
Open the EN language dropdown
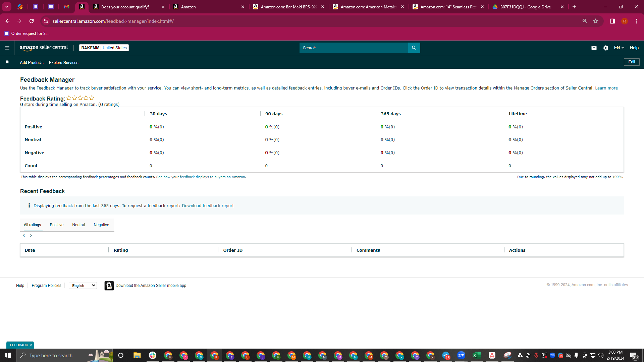(x=619, y=48)
